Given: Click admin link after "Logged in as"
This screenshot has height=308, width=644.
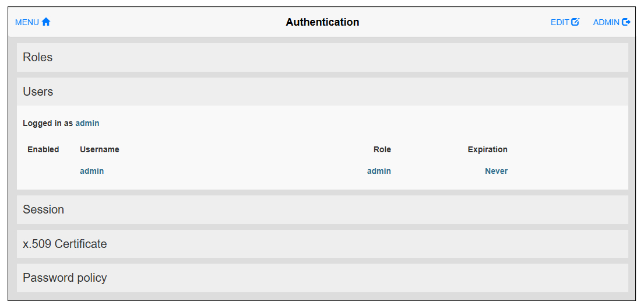Looking at the screenshot, I should [87, 123].
